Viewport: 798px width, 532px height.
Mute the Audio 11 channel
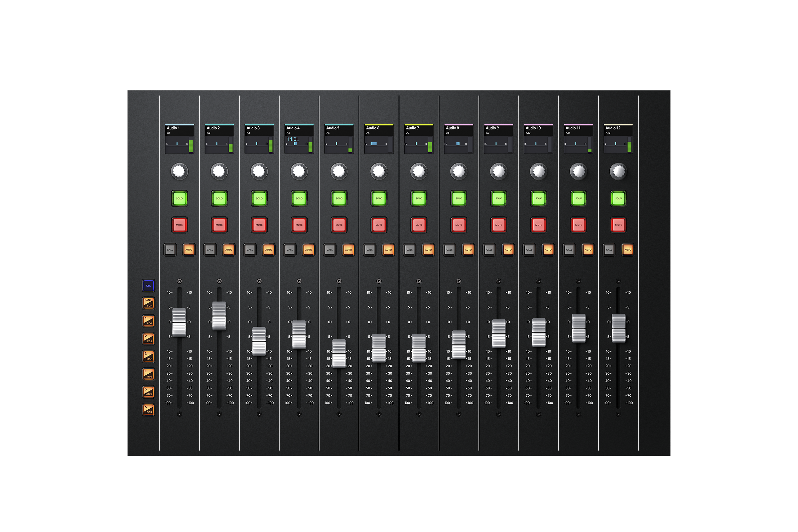click(x=579, y=225)
